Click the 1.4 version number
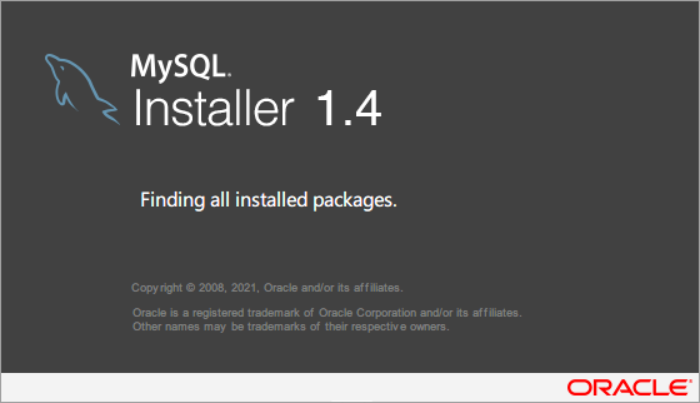The image size is (700, 403). [349, 108]
